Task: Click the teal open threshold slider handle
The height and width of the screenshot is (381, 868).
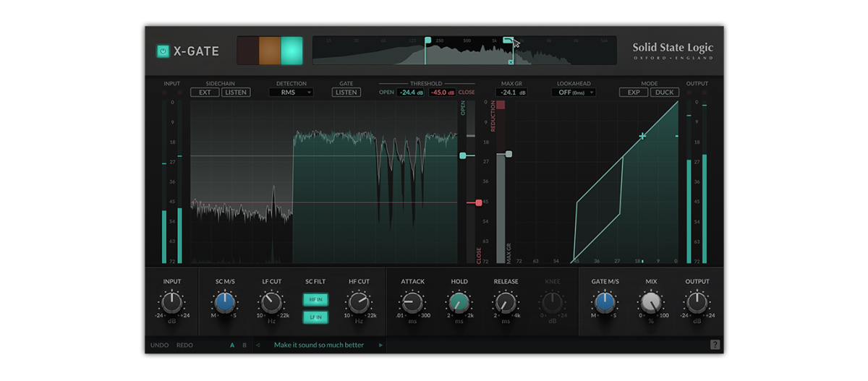Action: coord(463,155)
